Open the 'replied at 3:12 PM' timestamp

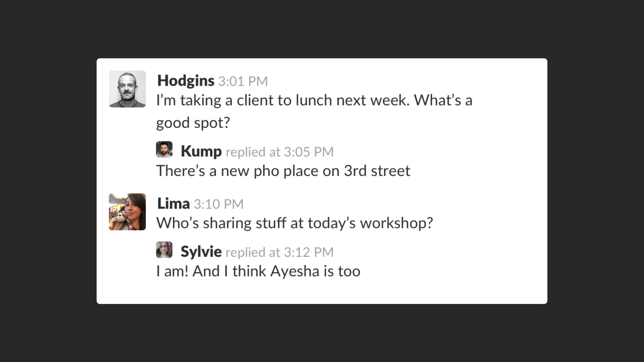click(x=280, y=252)
